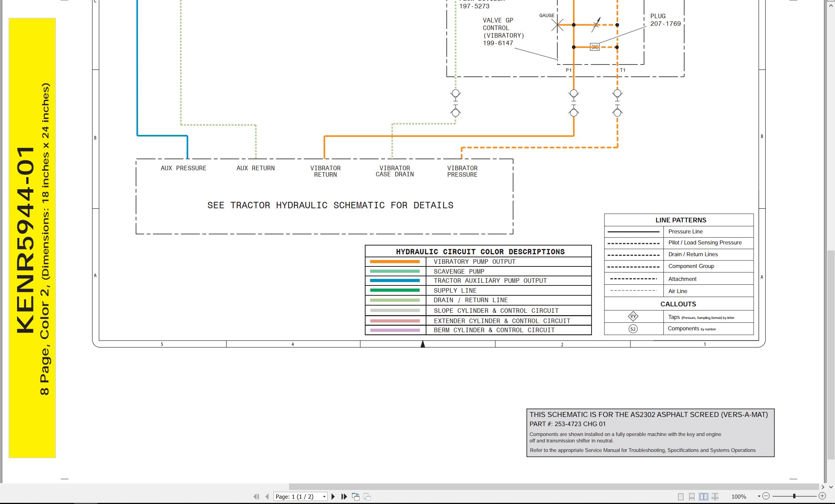Click the vertical scrollbar thumb
The image size is (835, 504).
coord(831,355)
